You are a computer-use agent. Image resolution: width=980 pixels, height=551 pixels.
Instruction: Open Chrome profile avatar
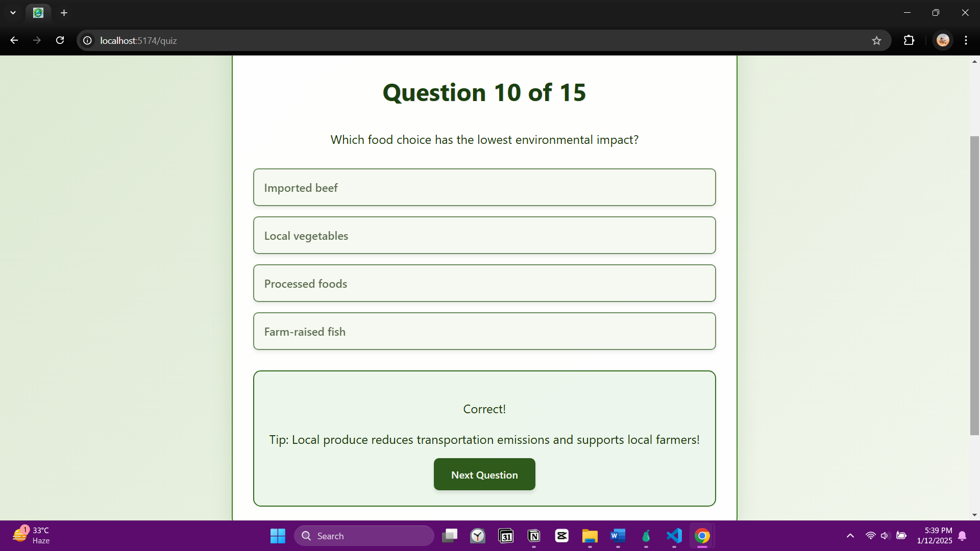click(943, 40)
